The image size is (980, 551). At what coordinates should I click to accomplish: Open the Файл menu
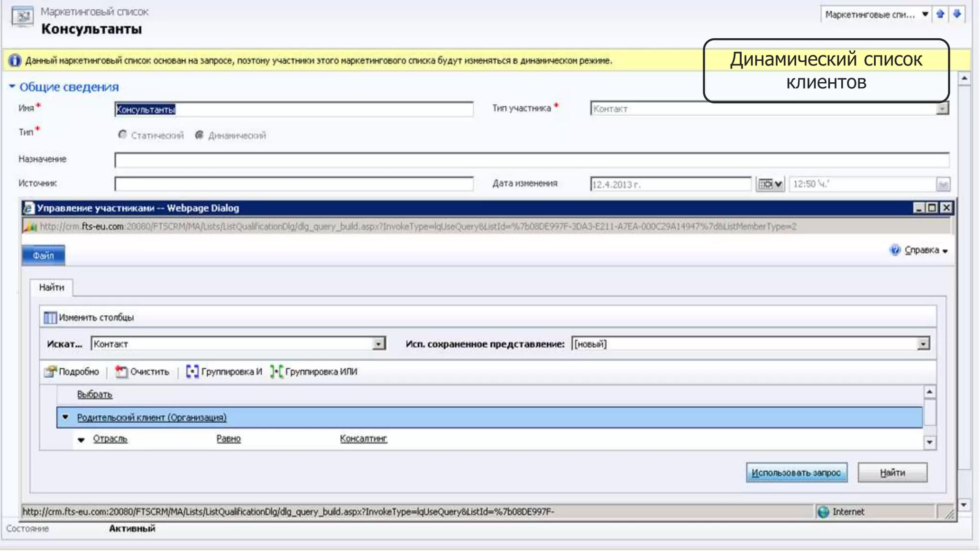pyautogui.click(x=43, y=255)
